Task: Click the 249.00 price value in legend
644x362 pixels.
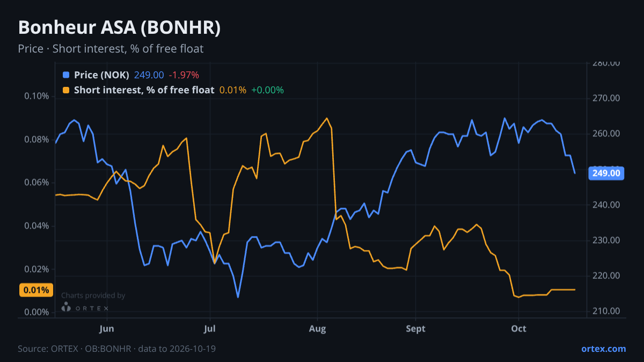Action: [149, 75]
